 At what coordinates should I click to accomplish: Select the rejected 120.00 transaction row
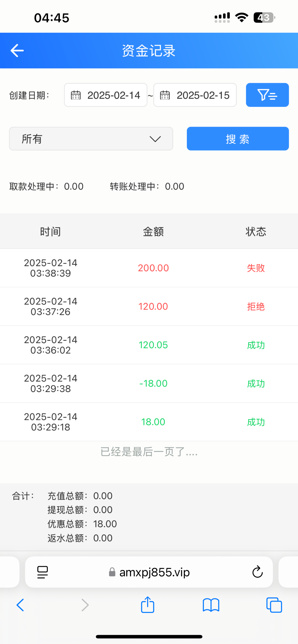149,306
